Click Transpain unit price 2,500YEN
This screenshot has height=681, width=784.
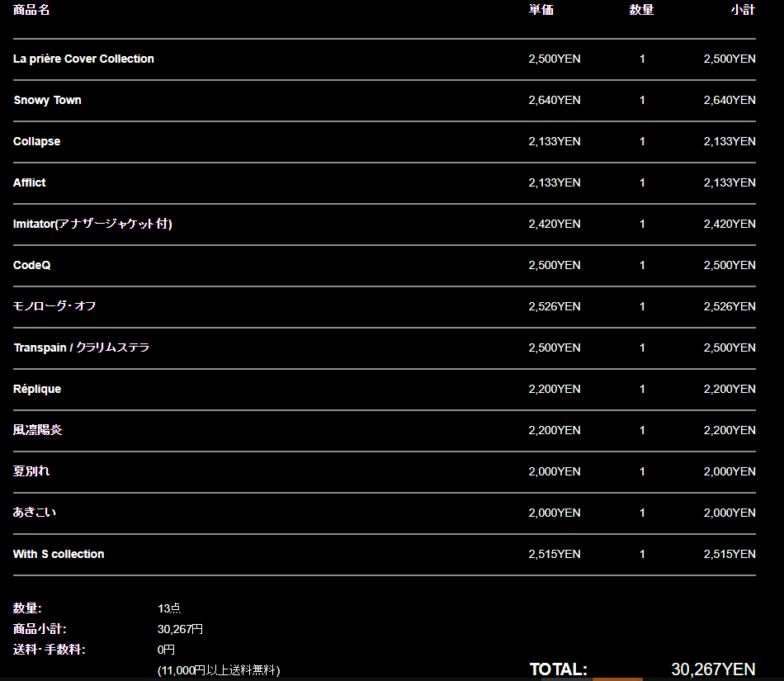(x=555, y=348)
